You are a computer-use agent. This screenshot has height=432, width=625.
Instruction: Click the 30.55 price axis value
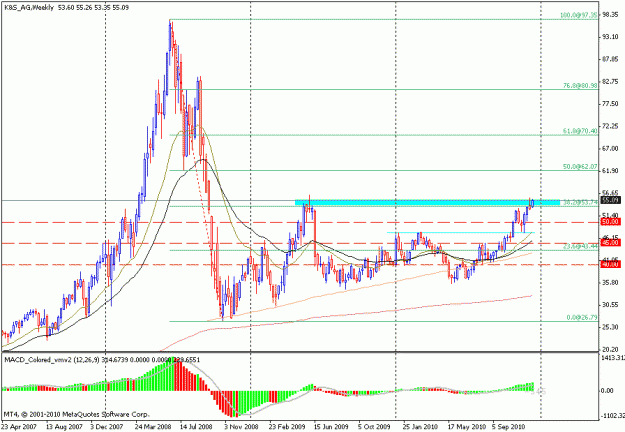coord(610,305)
